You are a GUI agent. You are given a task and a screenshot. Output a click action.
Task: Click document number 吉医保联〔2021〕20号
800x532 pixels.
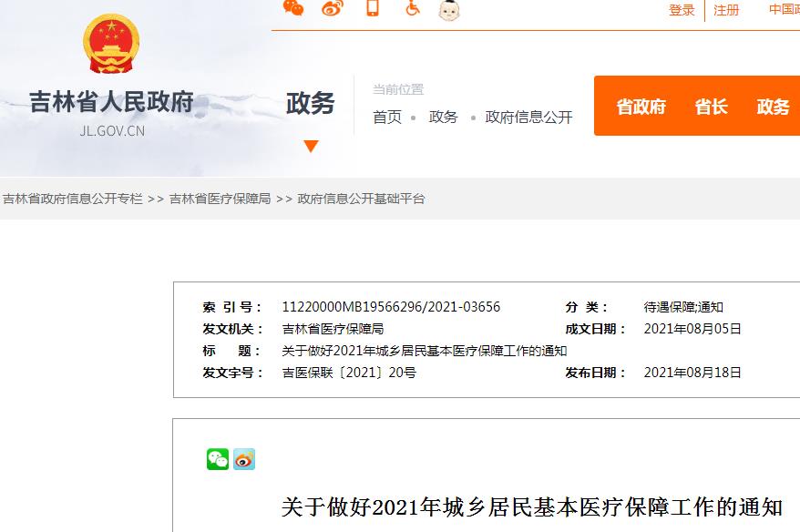(349, 373)
